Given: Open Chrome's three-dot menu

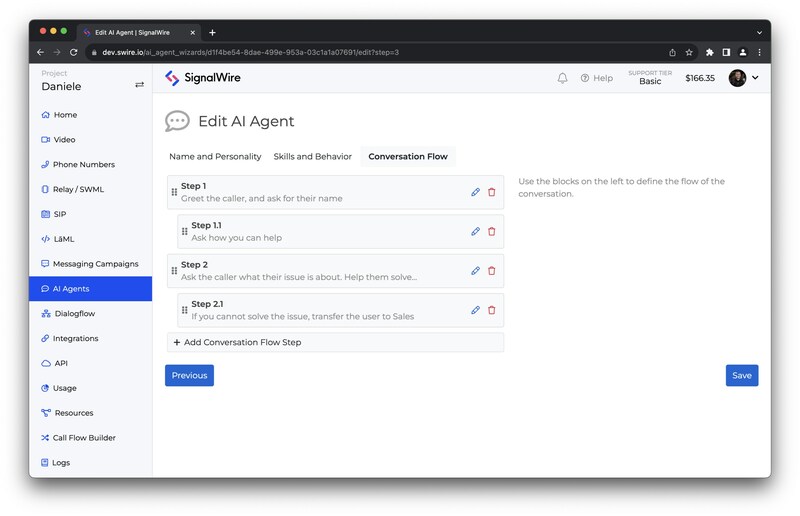Looking at the screenshot, I should click(759, 52).
